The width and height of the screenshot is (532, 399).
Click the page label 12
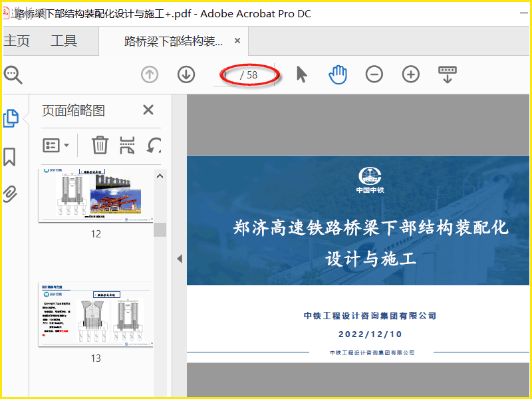(96, 234)
